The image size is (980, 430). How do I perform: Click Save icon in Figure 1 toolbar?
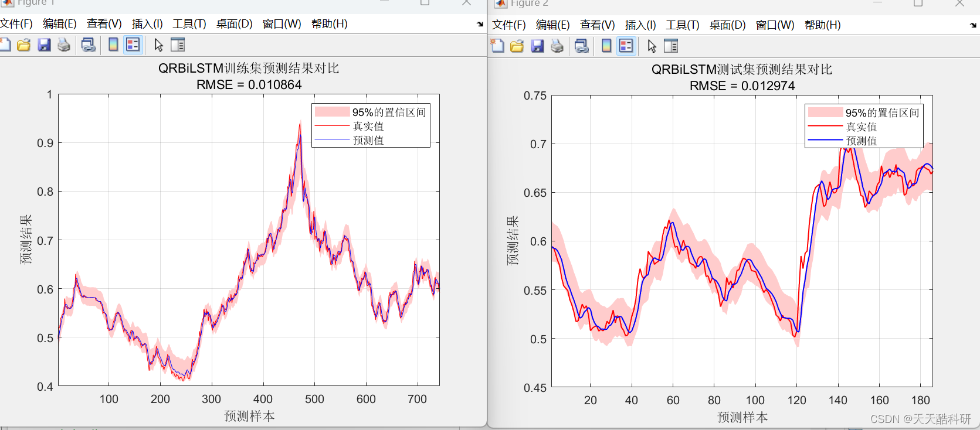coord(44,45)
